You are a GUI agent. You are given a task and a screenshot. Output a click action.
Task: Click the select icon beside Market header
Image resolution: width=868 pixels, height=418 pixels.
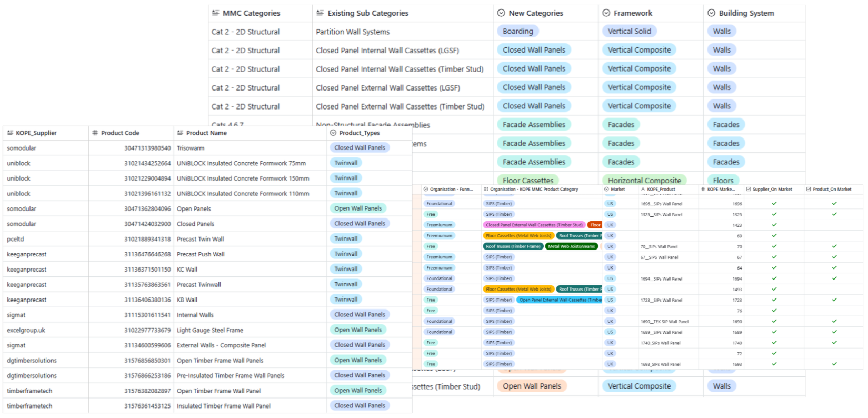pos(606,190)
